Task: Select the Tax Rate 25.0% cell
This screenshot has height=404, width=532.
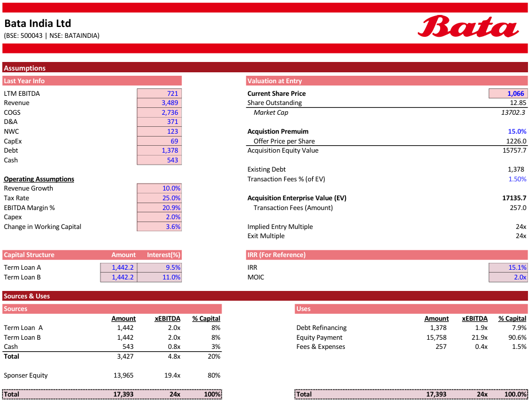Action: coord(160,198)
